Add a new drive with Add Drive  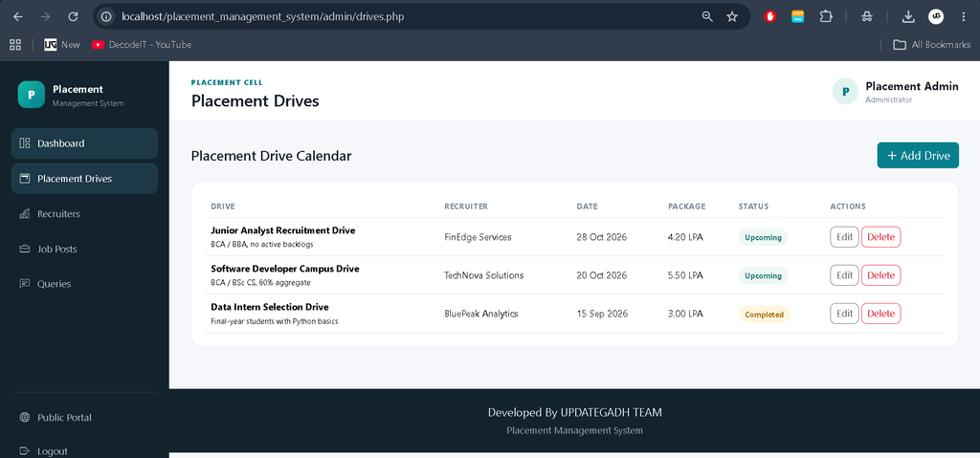click(918, 156)
